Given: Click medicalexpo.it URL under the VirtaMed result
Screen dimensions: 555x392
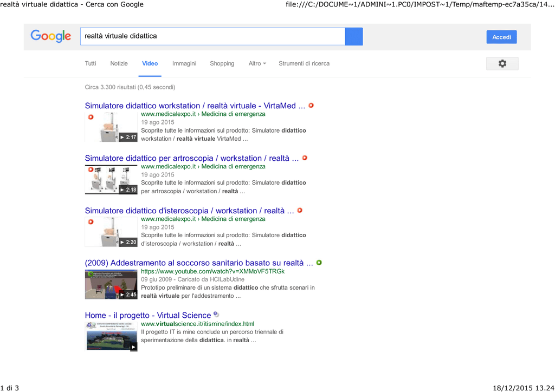Looking at the screenshot, I should (203, 114).
